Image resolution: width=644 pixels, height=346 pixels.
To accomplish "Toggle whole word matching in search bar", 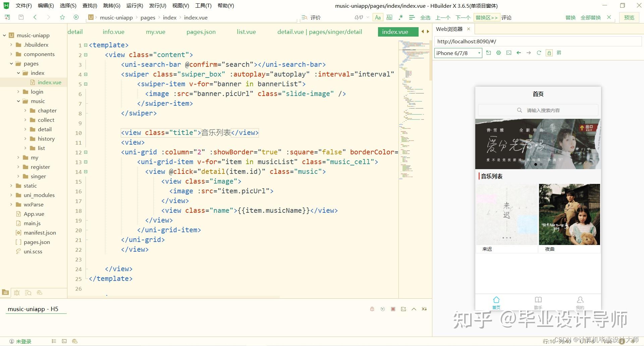I will [x=389, y=17].
